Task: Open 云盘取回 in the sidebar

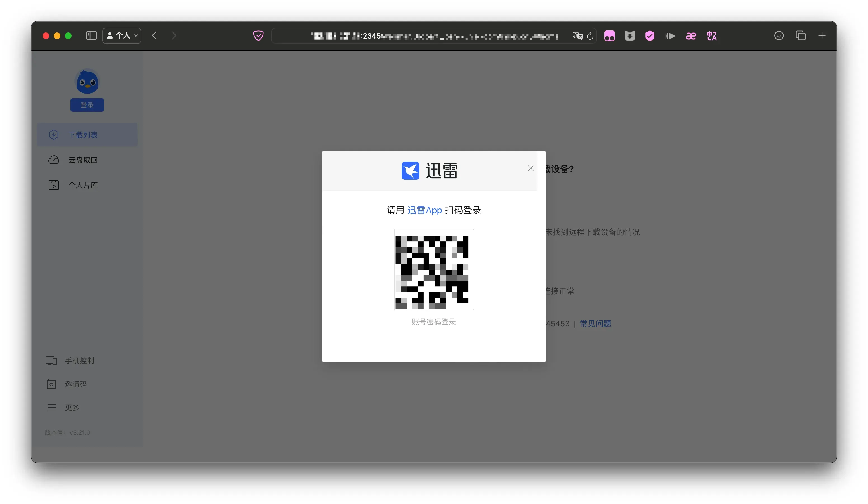Action: pyautogui.click(x=87, y=160)
